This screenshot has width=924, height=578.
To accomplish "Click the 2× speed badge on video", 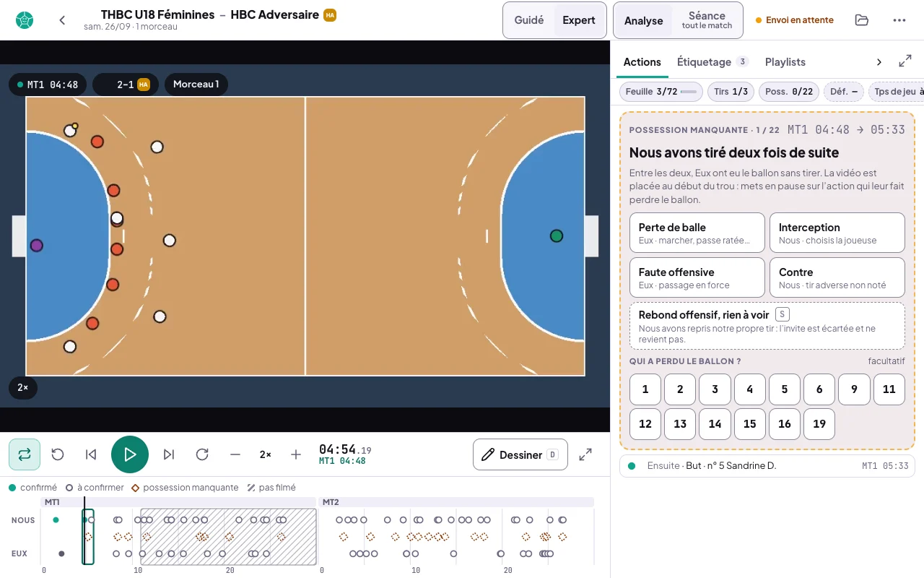I will click(x=23, y=388).
